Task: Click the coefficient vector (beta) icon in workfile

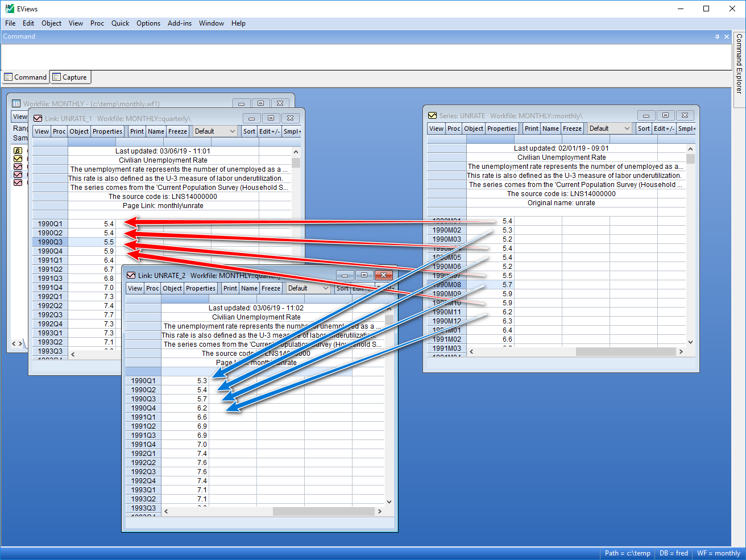Action: (x=18, y=151)
